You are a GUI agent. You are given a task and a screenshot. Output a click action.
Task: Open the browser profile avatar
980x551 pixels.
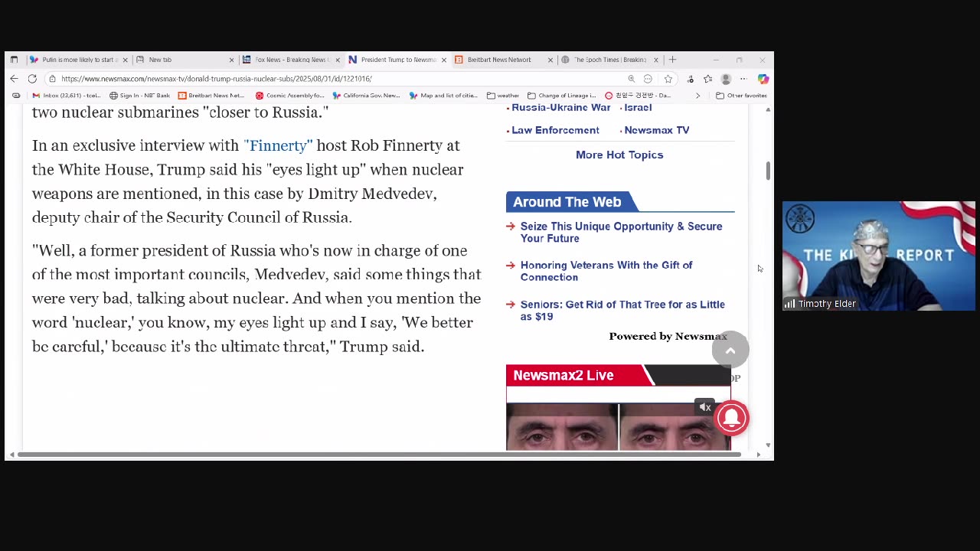pyautogui.click(x=726, y=79)
